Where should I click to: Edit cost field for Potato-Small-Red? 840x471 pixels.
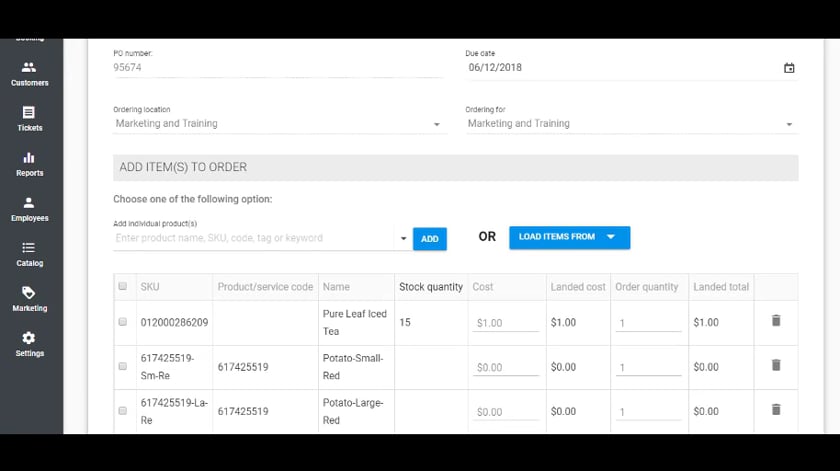(x=505, y=368)
